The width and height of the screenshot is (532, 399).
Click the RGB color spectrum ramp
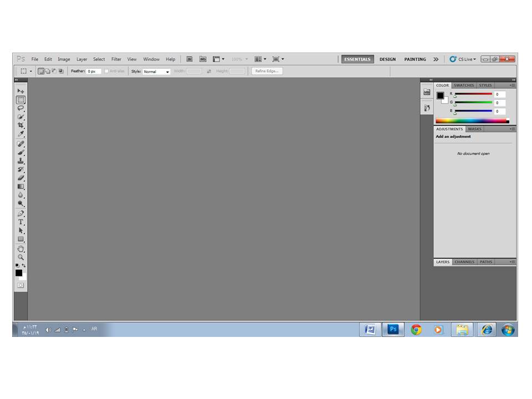[x=471, y=121]
